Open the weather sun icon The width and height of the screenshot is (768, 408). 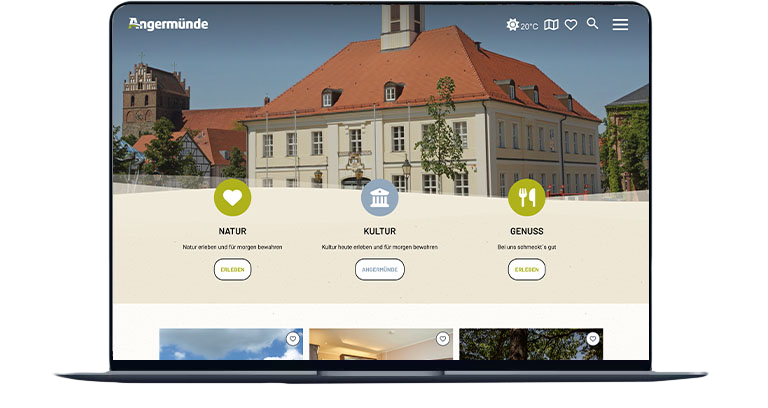[512, 24]
